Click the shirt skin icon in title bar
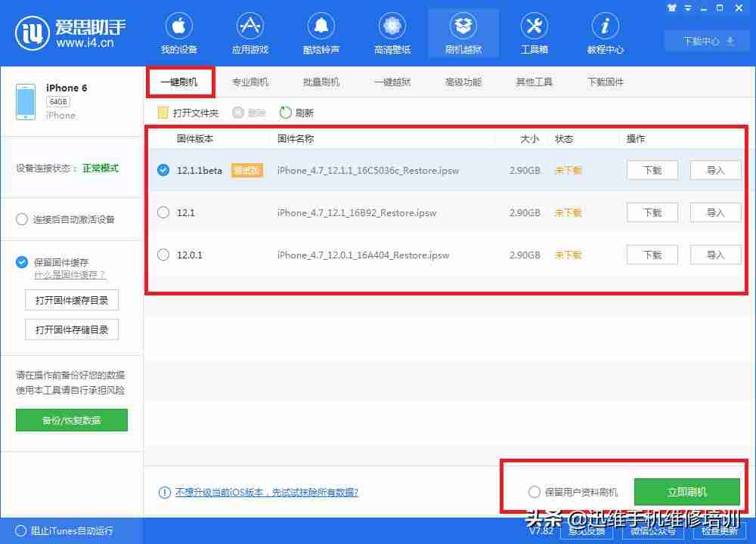Viewport: 756px width, 544px height. (671, 8)
